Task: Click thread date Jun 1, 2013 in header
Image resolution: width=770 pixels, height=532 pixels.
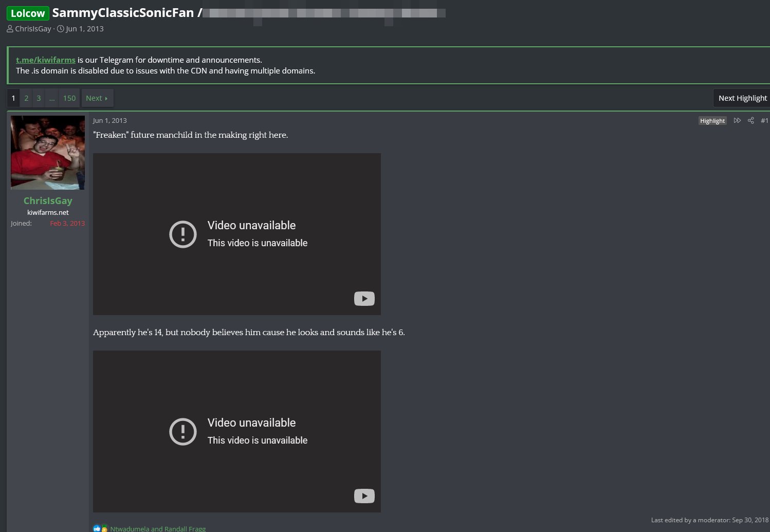Action: tap(85, 29)
